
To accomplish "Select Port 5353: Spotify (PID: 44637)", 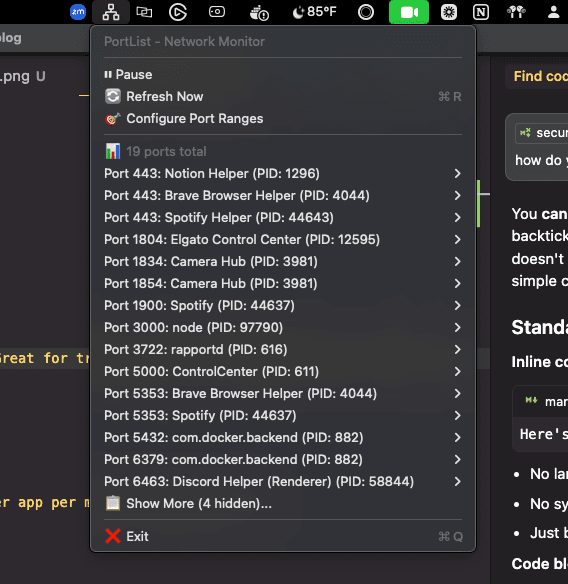I will point(283,415).
